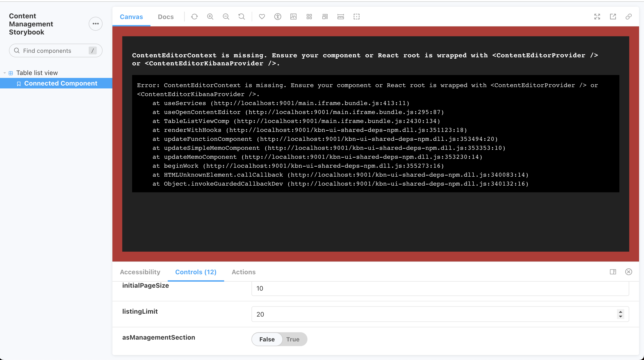Change canvas background image icon

(293, 17)
